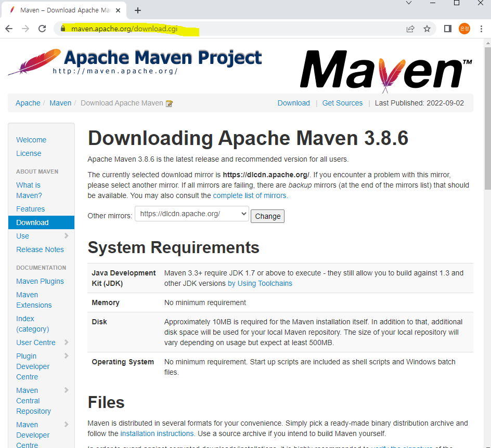The image size is (491, 448).
Task: Open the Maven Plugins sidebar link
Action: click(x=40, y=281)
